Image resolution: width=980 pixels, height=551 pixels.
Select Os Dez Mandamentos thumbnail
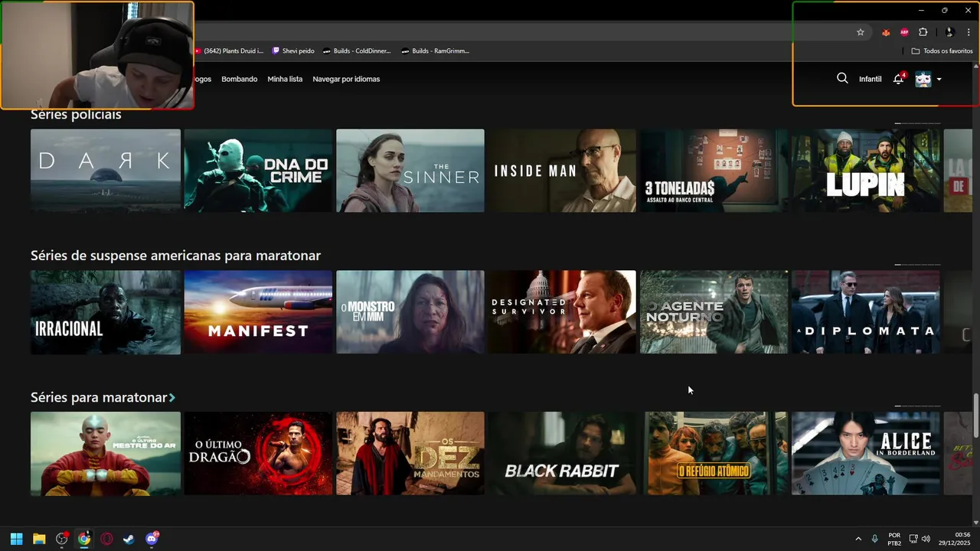tap(410, 454)
